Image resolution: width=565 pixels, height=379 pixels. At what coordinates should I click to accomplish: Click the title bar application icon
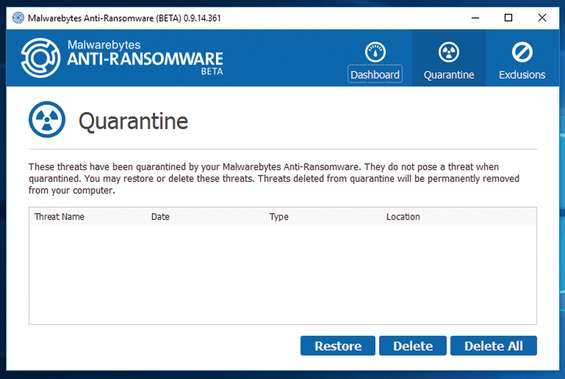point(18,18)
